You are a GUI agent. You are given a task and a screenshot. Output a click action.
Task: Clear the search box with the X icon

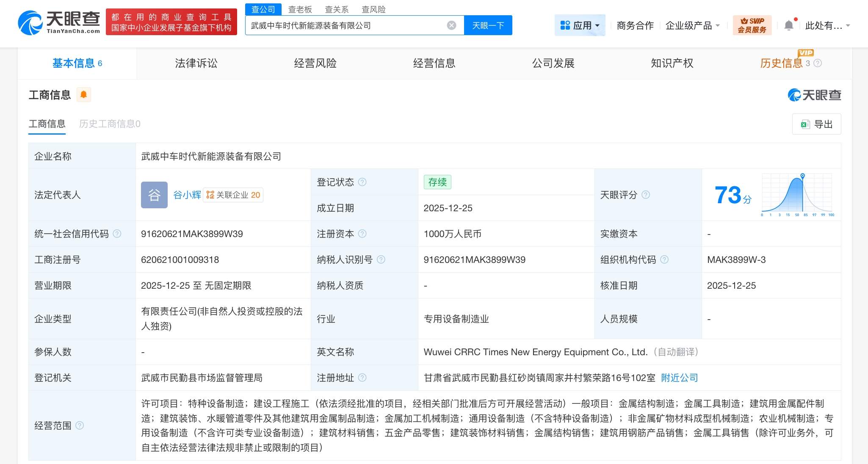[452, 25]
